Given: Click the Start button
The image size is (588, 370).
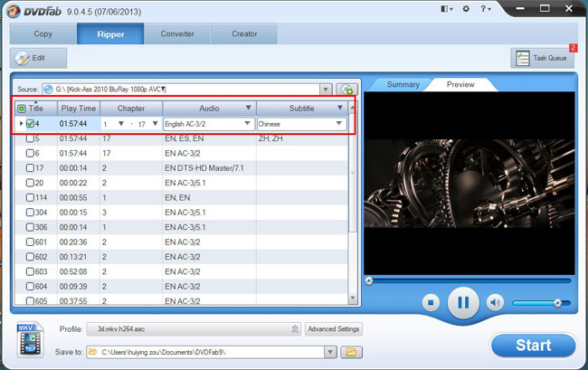Looking at the screenshot, I should 533,346.
